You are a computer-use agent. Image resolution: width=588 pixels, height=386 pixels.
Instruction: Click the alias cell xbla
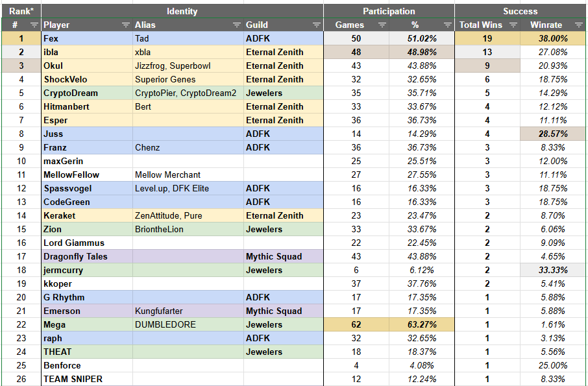pyautogui.click(x=188, y=52)
